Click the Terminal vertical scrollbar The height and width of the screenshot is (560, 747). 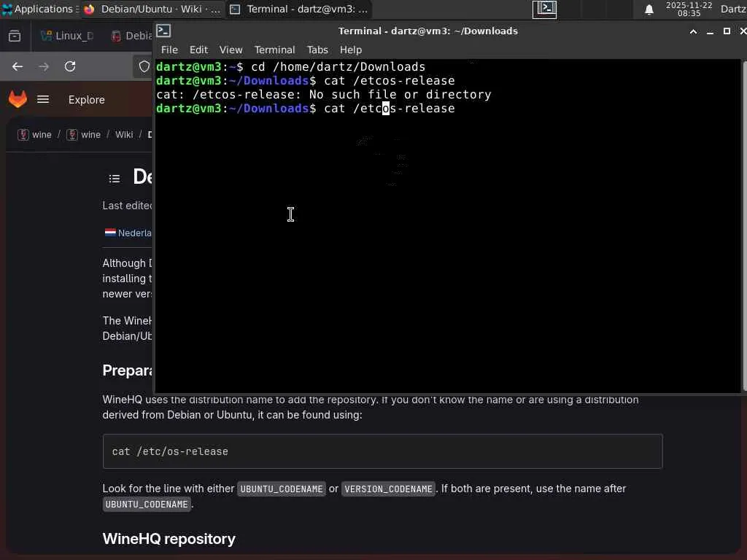coord(744,226)
